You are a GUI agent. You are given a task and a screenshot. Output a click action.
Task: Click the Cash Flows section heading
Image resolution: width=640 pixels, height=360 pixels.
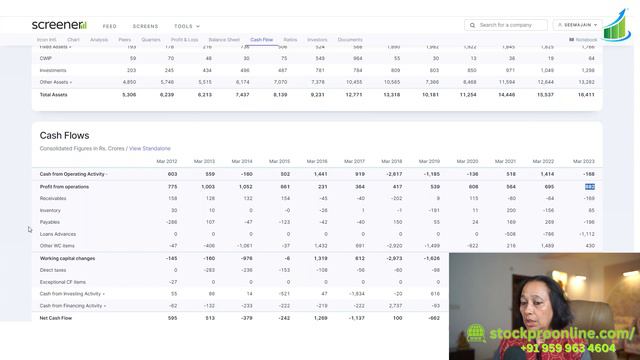coord(64,136)
